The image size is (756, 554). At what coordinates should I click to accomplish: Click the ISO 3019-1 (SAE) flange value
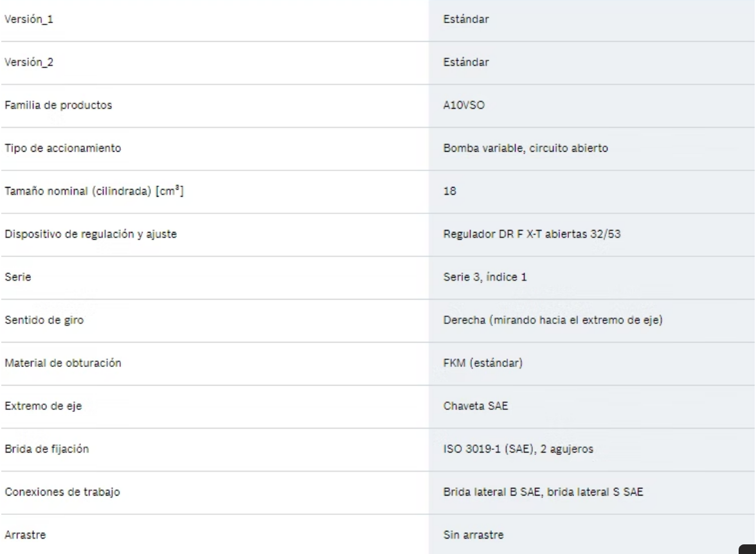(x=518, y=449)
